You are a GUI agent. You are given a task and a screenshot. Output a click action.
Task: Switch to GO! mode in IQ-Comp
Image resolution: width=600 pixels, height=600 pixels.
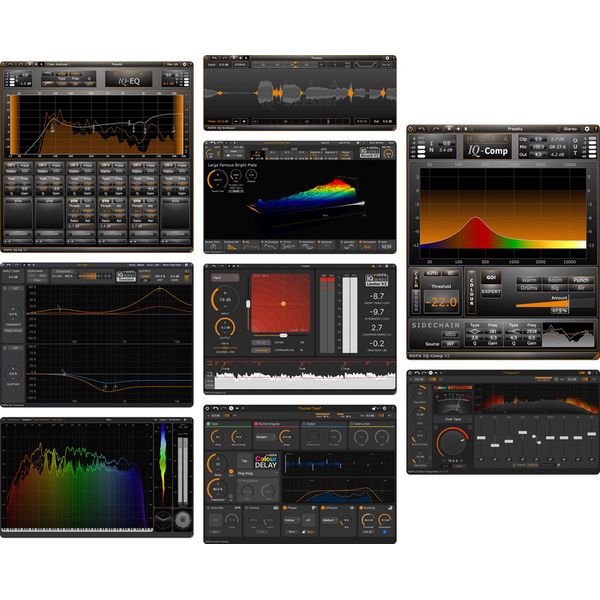click(x=491, y=277)
